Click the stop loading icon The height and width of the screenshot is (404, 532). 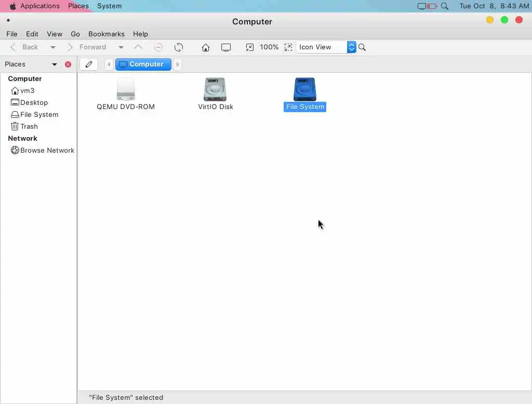(x=158, y=47)
